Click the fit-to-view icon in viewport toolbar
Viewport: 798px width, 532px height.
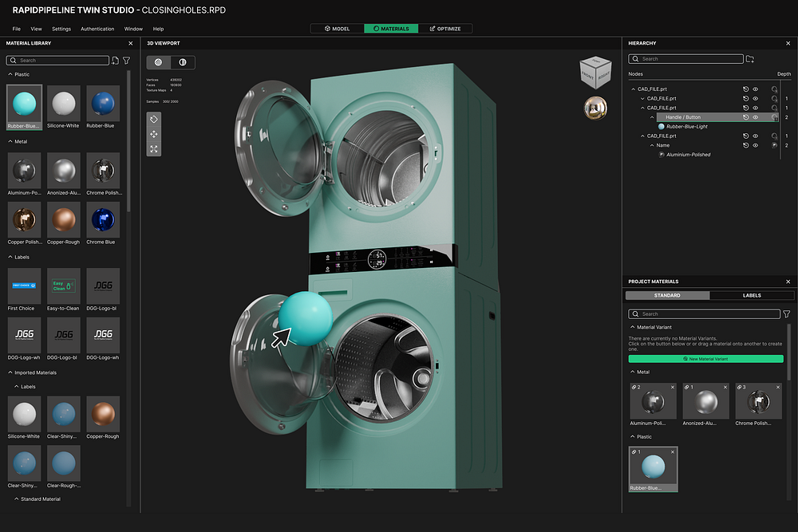click(x=153, y=148)
